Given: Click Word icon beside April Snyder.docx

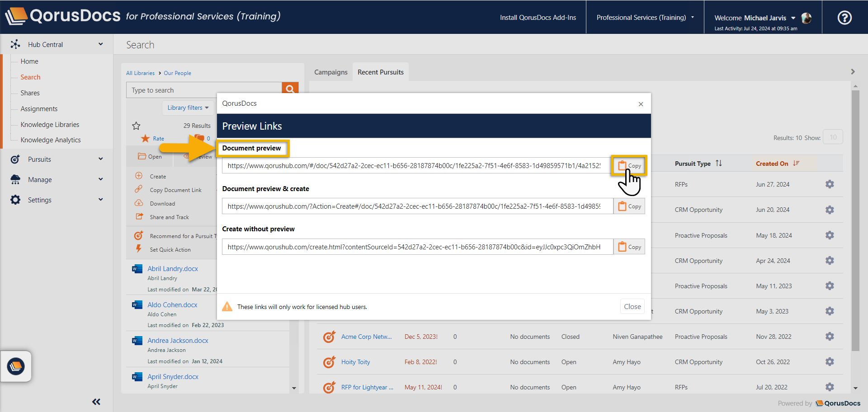Looking at the screenshot, I should (137, 377).
